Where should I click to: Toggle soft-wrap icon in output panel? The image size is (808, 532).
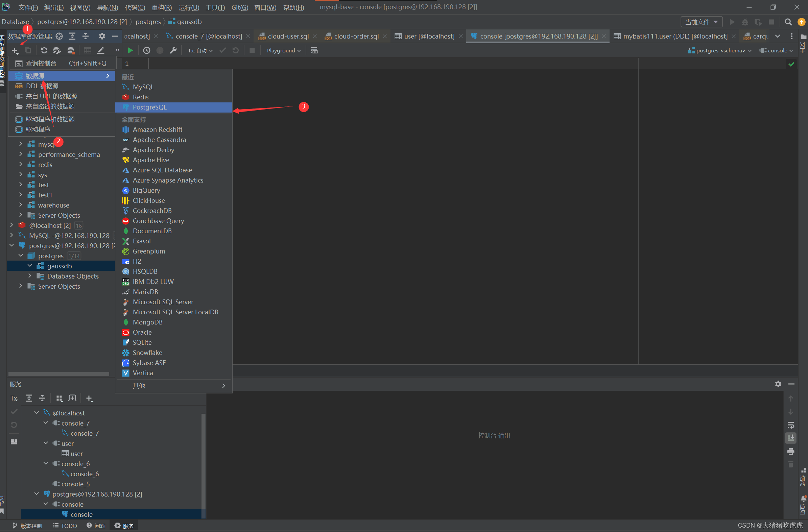click(x=790, y=425)
